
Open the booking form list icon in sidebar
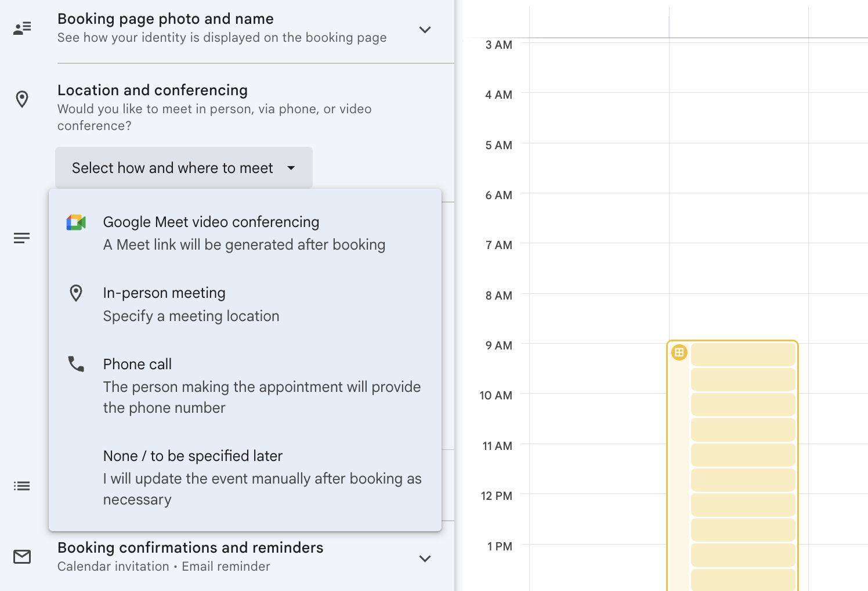21,485
